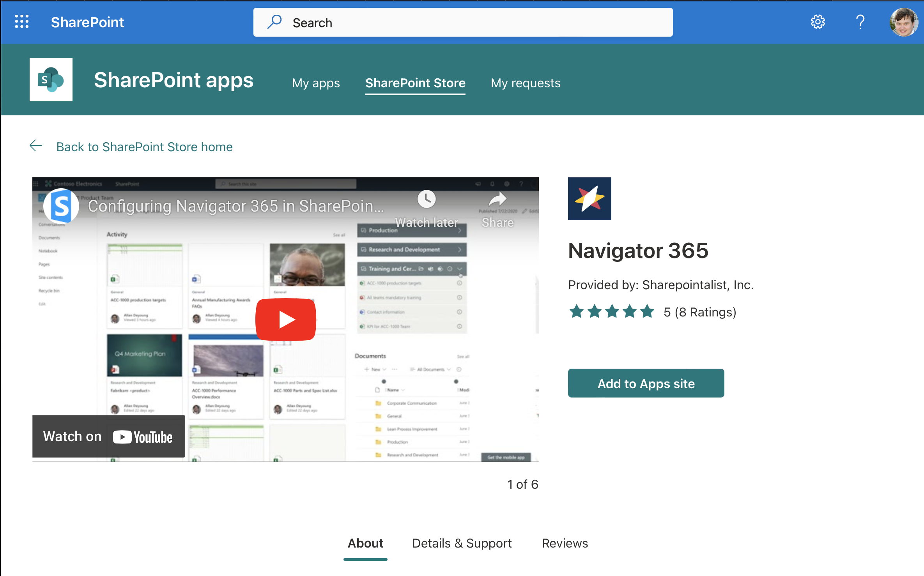
Task: Play the Navigator 365 YouTube video
Action: (x=286, y=320)
